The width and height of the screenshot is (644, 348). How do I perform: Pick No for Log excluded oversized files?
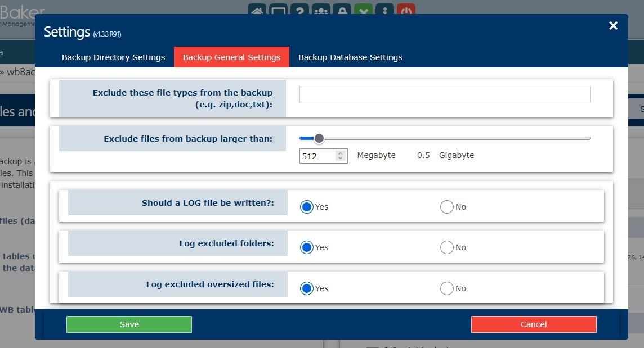pos(446,288)
